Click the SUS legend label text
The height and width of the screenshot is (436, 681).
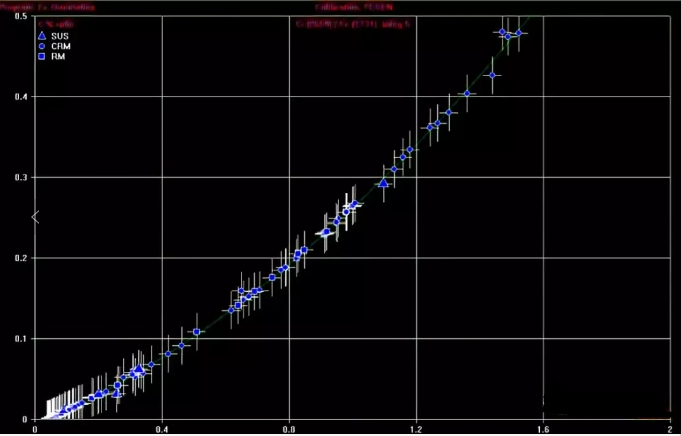59,36
